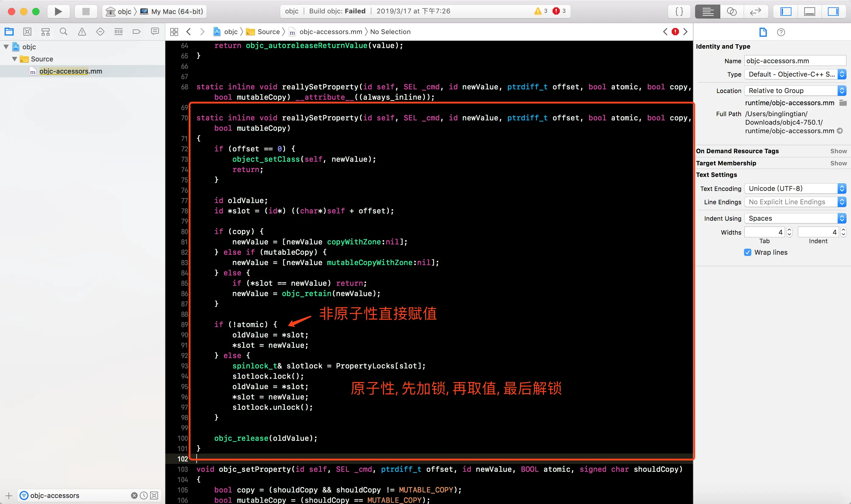The width and height of the screenshot is (851, 504).
Task: Show the Version editor
Action: click(x=755, y=12)
